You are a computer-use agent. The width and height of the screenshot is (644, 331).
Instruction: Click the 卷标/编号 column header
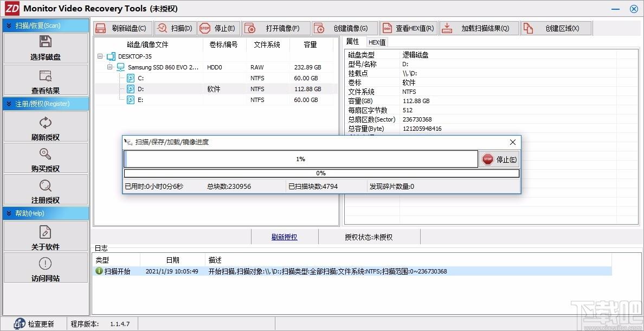223,44
